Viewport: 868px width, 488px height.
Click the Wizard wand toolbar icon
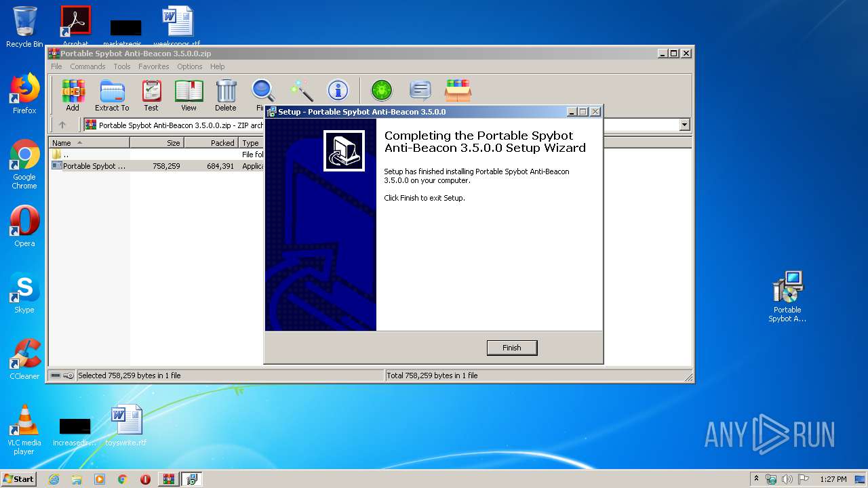[301, 90]
